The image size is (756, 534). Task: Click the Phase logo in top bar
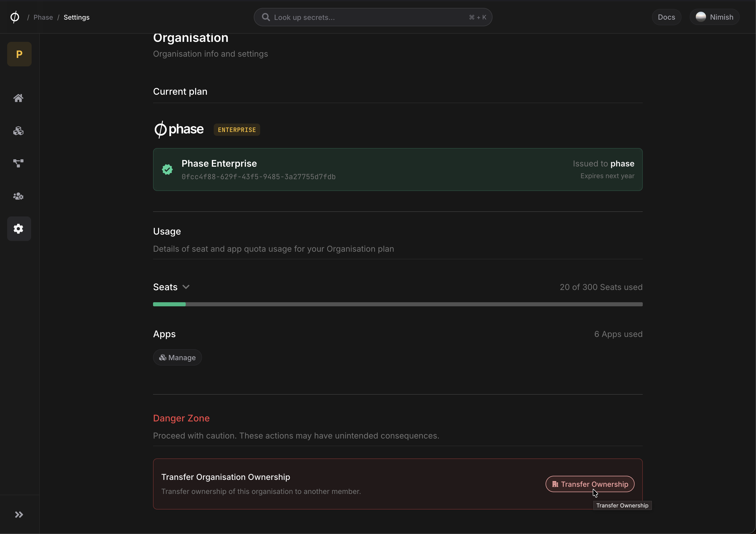click(x=15, y=17)
